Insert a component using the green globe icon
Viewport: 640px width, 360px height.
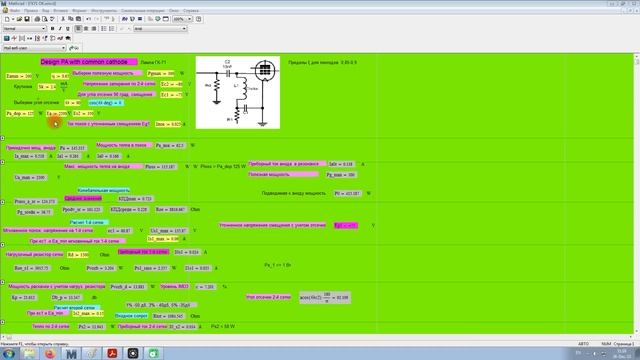pyautogui.click(x=158, y=19)
